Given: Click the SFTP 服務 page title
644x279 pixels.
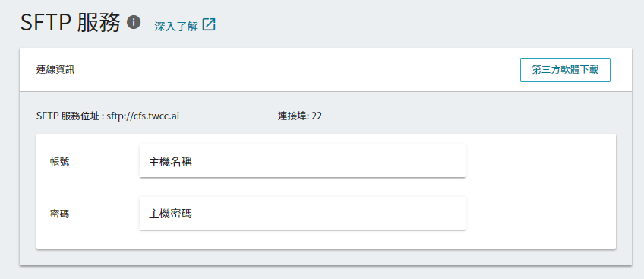Looking at the screenshot, I should 70,23.
